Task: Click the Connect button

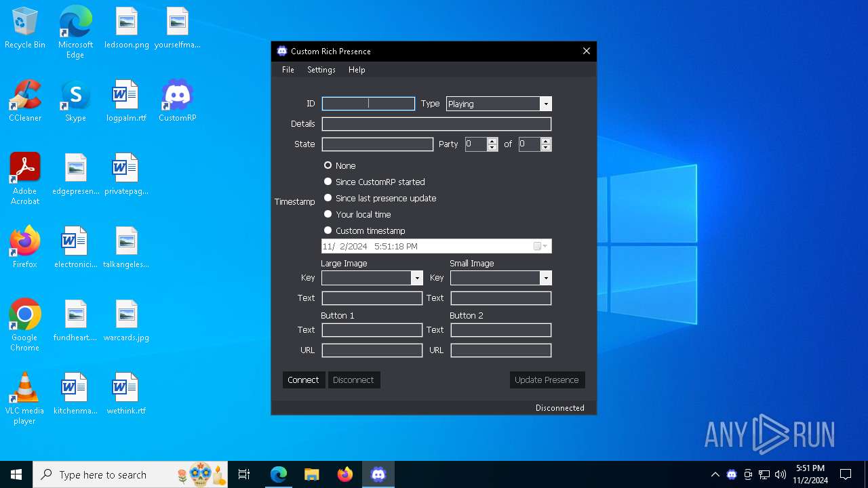Action: coord(303,380)
